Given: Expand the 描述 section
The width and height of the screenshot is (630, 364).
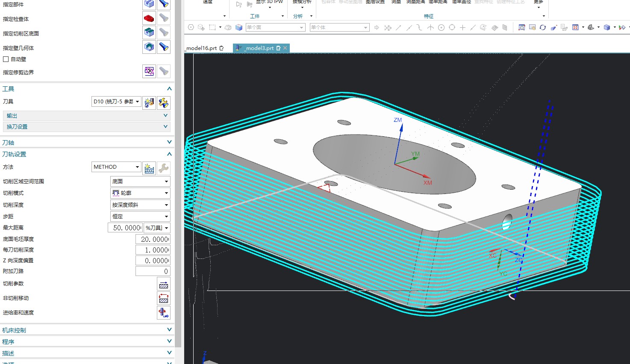Looking at the screenshot, I should [x=169, y=353].
